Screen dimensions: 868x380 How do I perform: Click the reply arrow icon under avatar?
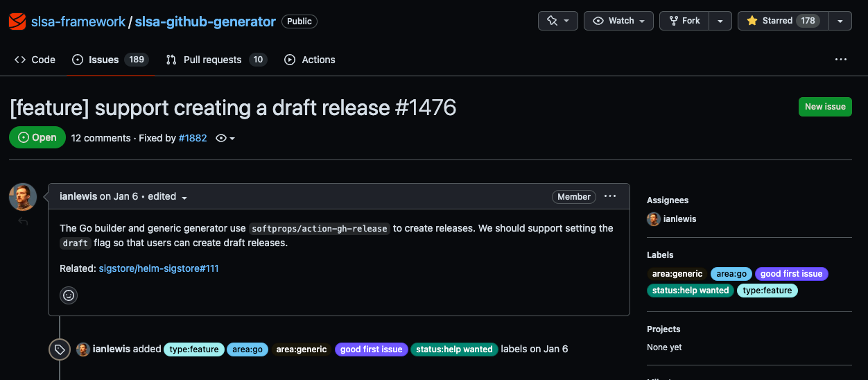pyautogui.click(x=23, y=221)
